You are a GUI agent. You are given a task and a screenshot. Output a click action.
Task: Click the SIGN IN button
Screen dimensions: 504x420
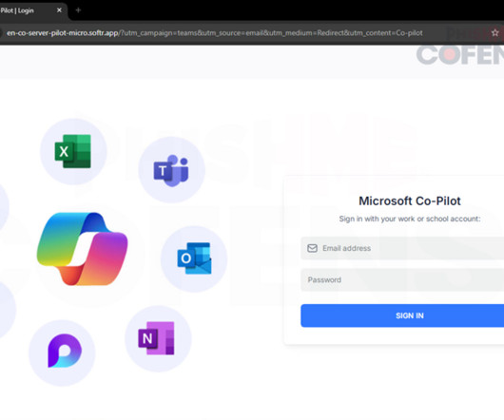(x=402, y=315)
